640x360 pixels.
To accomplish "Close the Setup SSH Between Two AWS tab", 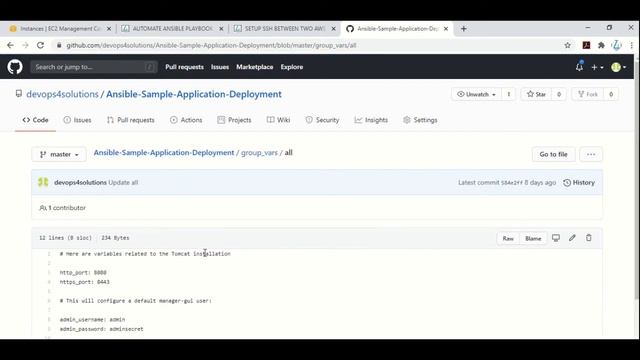I will [333, 29].
